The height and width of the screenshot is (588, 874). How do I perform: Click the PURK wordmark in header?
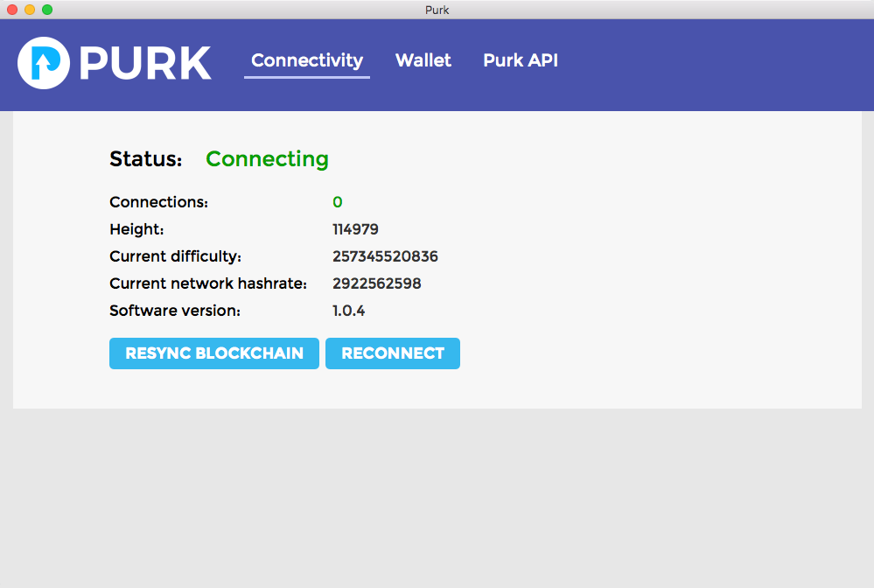pyautogui.click(x=145, y=63)
